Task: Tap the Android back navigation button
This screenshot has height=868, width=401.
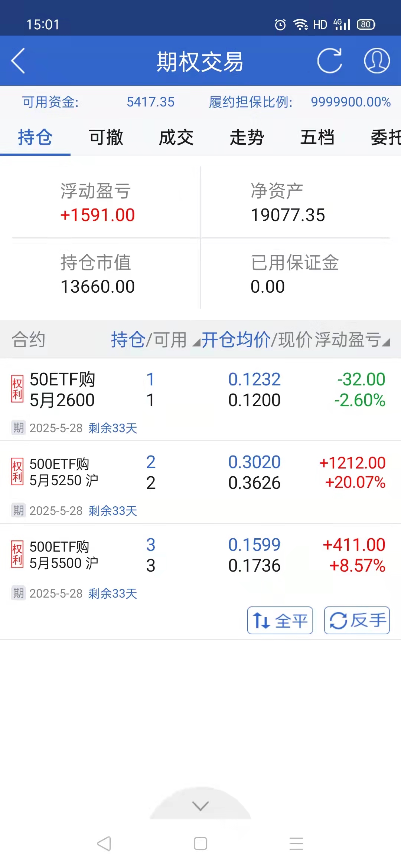Action: point(104,844)
